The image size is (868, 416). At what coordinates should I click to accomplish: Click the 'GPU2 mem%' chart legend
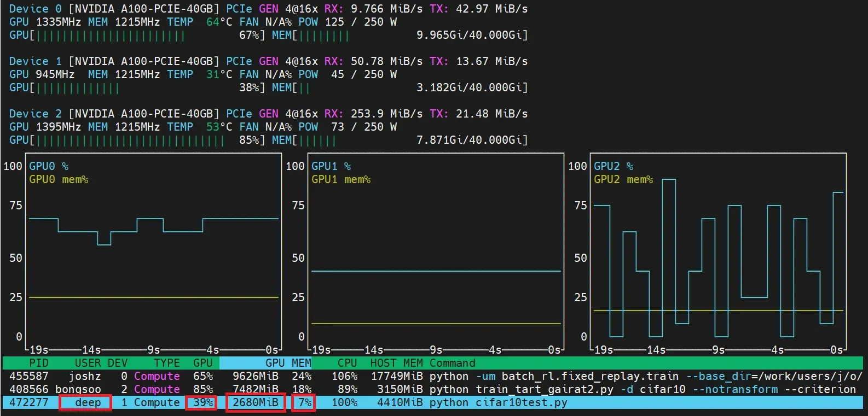pos(623,179)
